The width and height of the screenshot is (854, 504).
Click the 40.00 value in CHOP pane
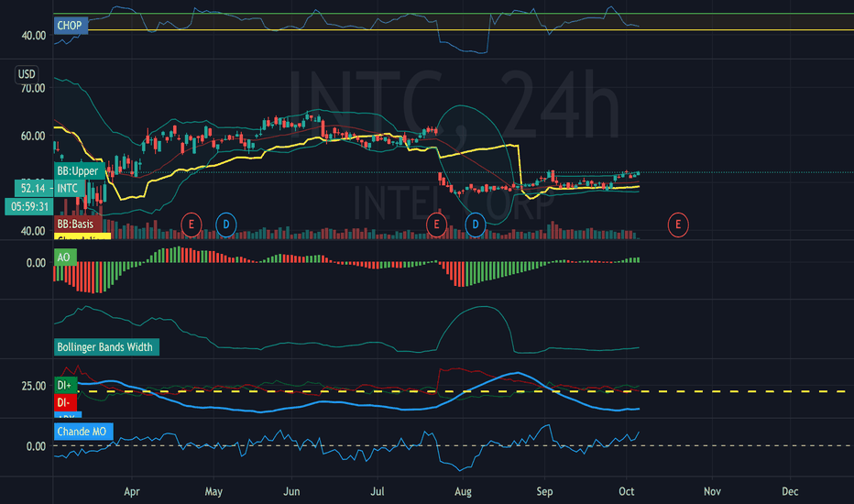pos(33,36)
